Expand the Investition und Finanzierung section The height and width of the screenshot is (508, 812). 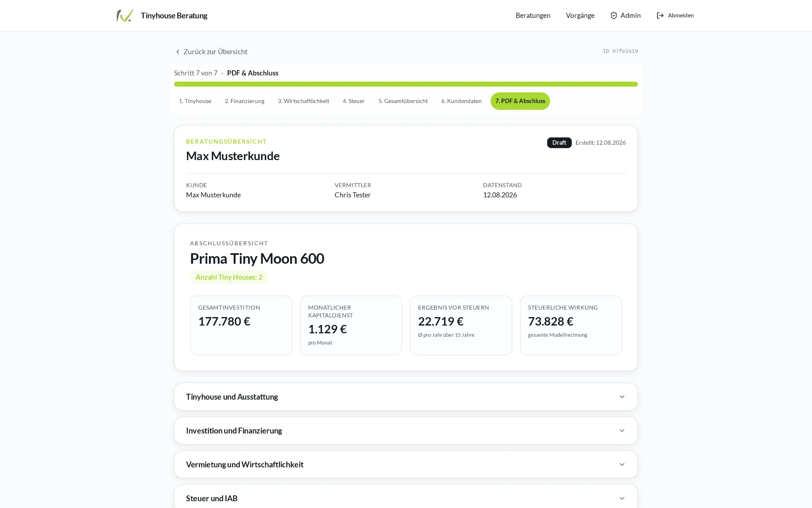(406, 431)
